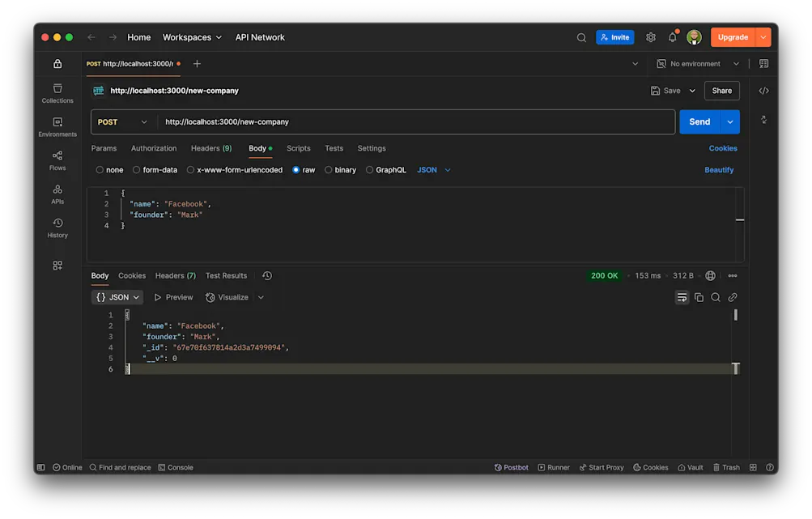Toggle word wrap in response viewer
812x519 pixels.
682,297
